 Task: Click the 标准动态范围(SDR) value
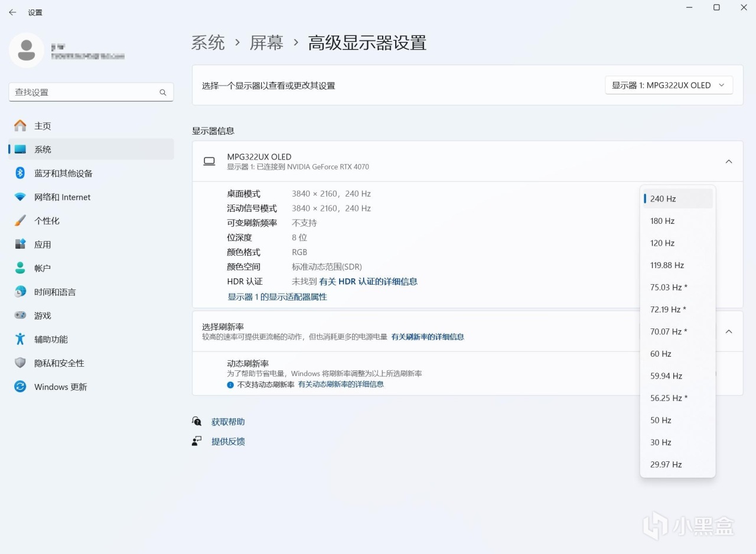(x=327, y=267)
